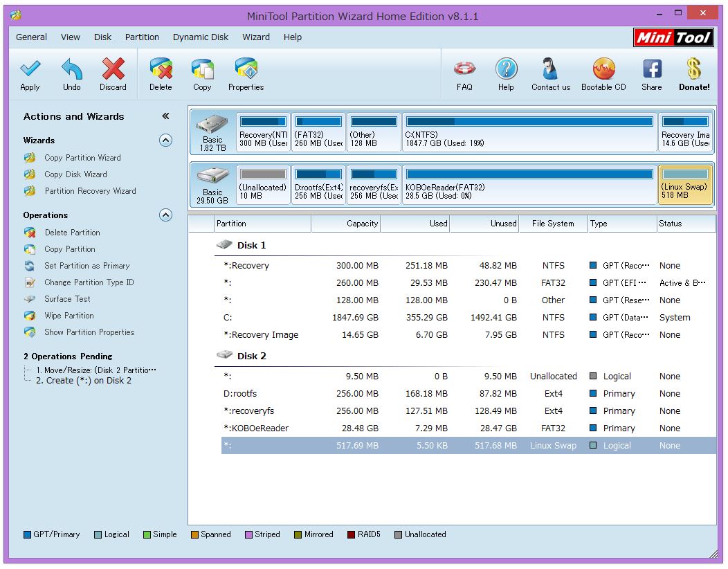Click the Copy toolbar icon

[x=203, y=69]
